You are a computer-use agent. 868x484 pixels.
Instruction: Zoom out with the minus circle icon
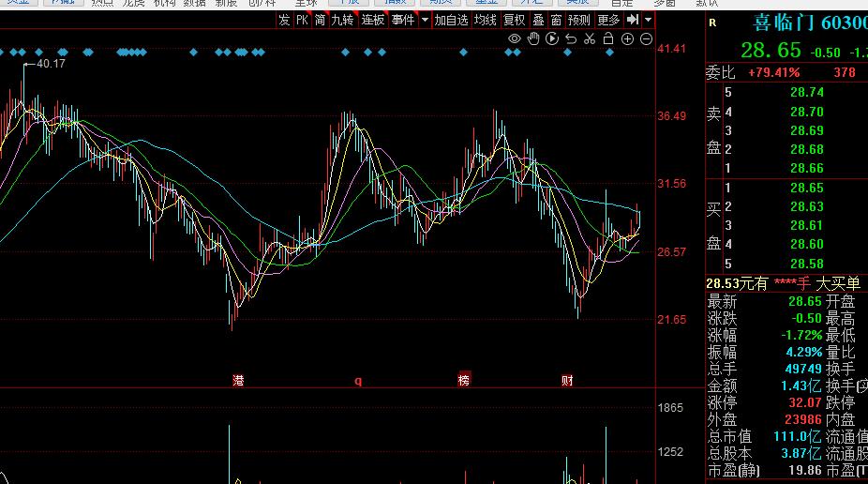[x=646, y=38]
